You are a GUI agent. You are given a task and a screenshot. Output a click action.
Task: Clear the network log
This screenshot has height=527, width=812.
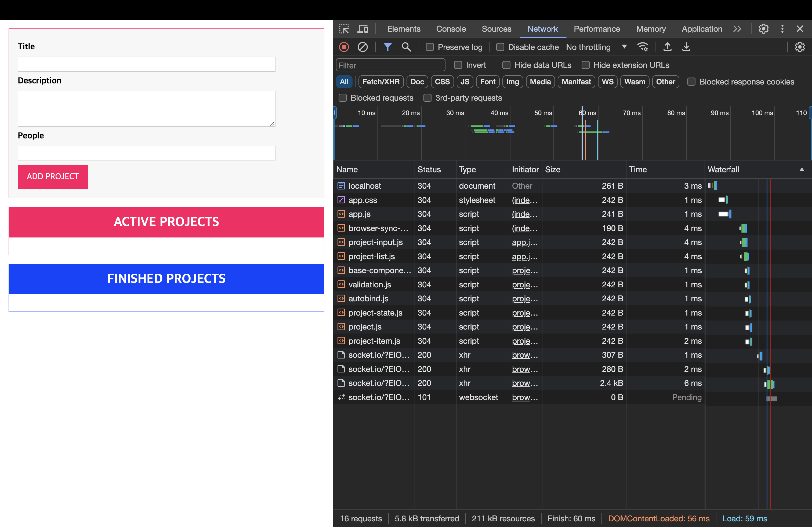(363, 47)
